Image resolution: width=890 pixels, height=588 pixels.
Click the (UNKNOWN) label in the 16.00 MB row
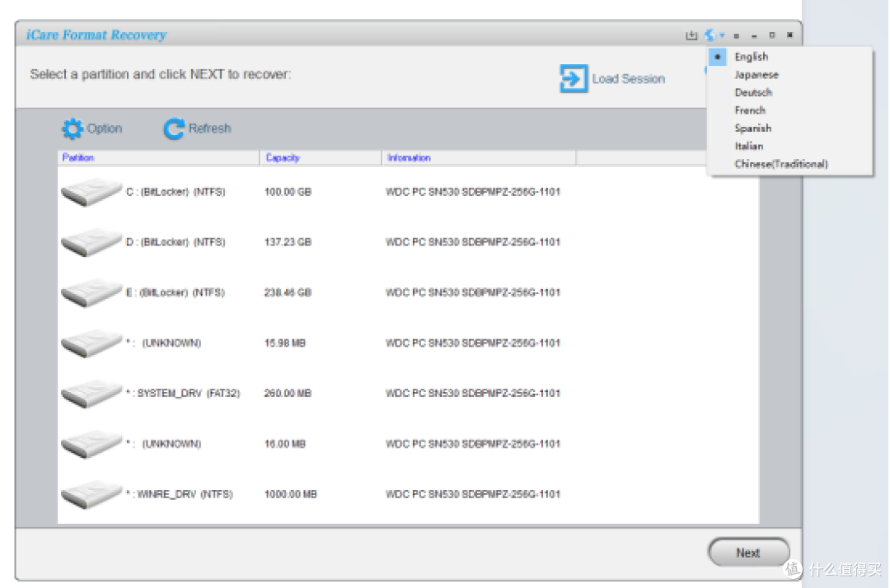[171, 444]
